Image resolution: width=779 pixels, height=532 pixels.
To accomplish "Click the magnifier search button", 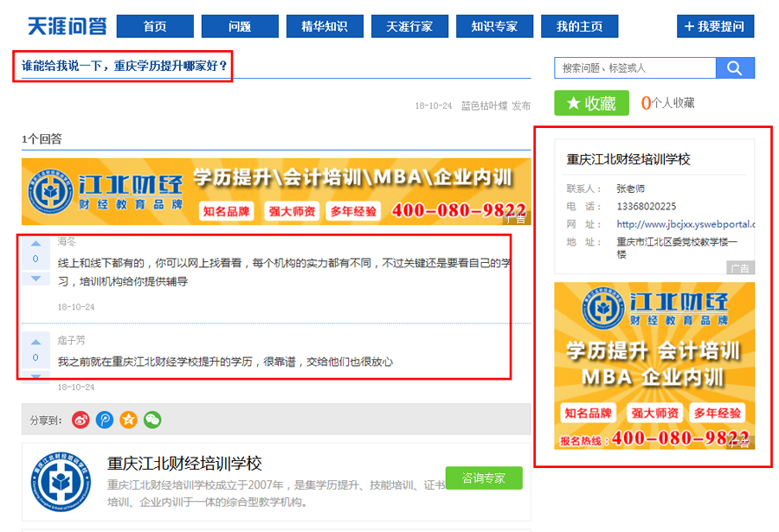I will pyautogui.click(x=735, y=67).
